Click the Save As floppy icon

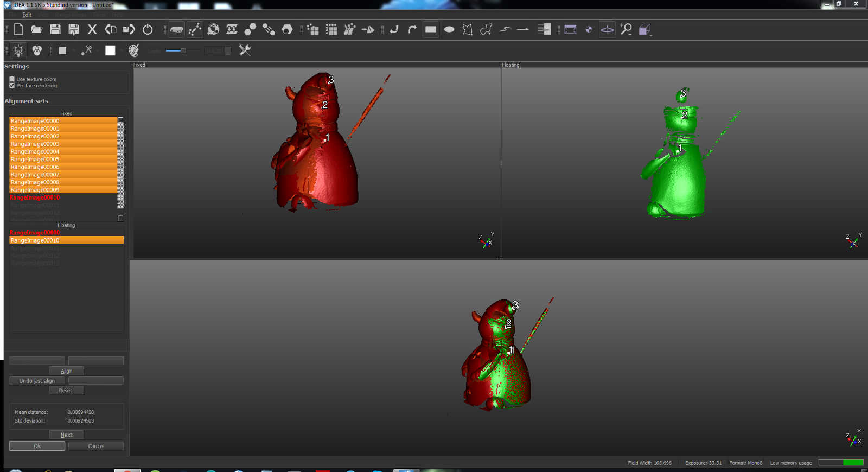click(x=73, y=29)
